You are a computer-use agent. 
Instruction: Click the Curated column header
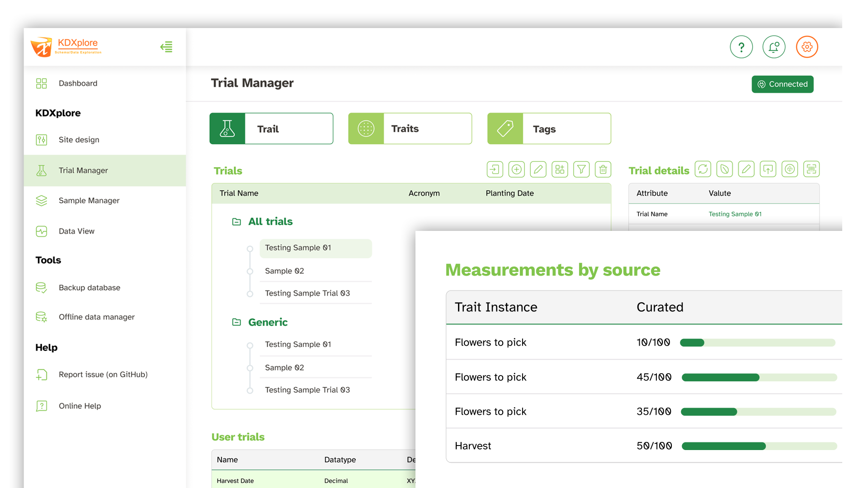pyautogui.click(x=660, y=307)
